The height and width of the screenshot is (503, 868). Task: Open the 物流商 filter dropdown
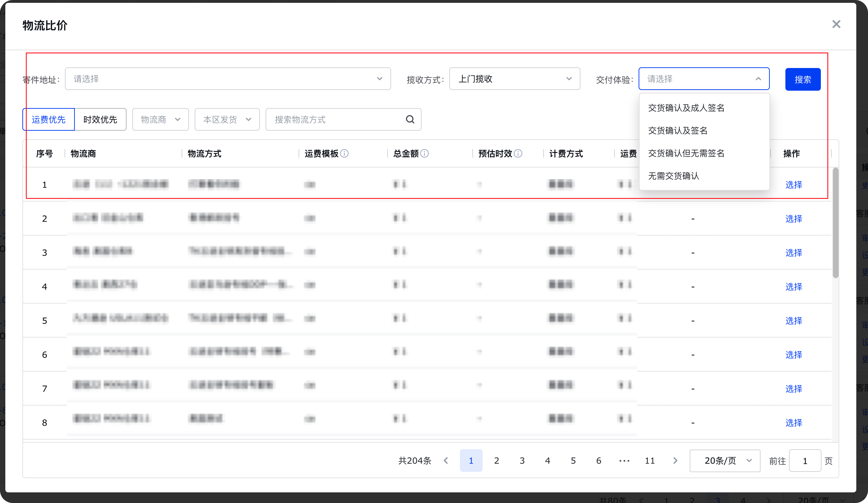(160, 119)
